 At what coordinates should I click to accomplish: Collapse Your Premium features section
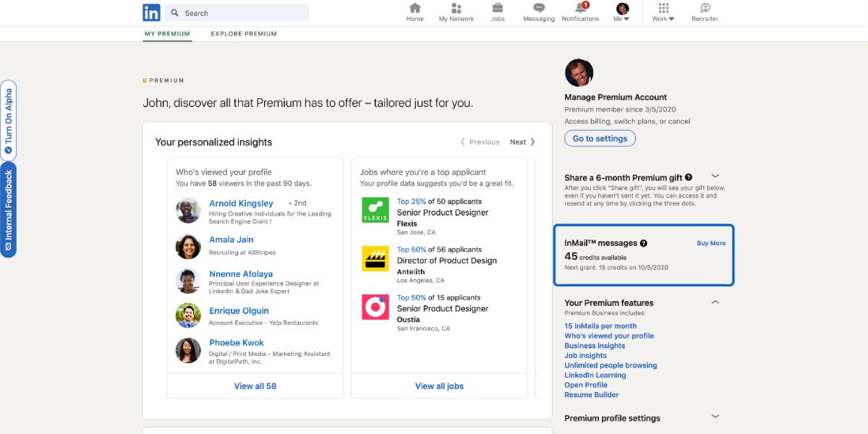click(x=715, y=302)
